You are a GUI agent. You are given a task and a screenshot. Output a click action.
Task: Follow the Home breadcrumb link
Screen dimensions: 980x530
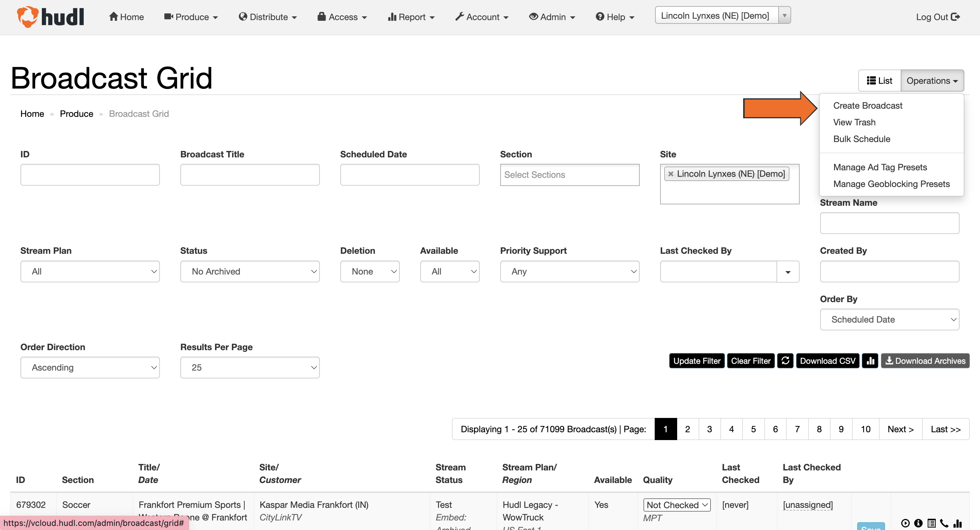pos(32,113)
